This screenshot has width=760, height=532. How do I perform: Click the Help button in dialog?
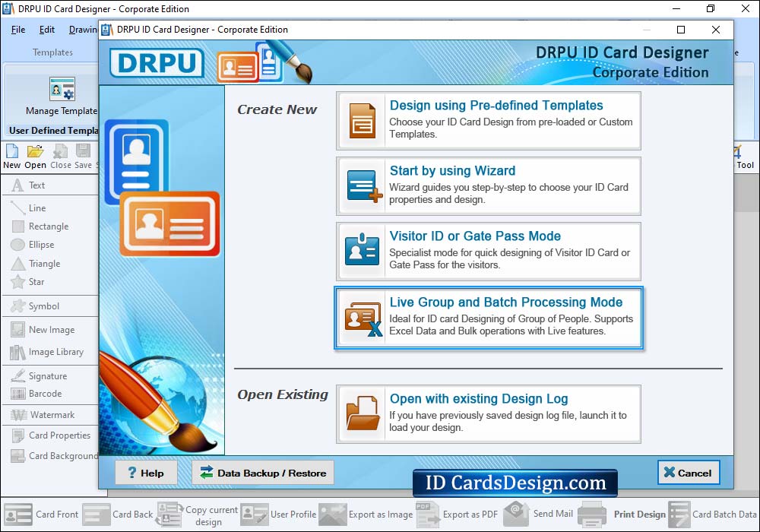pyautogui.click(x=146, y=473)
